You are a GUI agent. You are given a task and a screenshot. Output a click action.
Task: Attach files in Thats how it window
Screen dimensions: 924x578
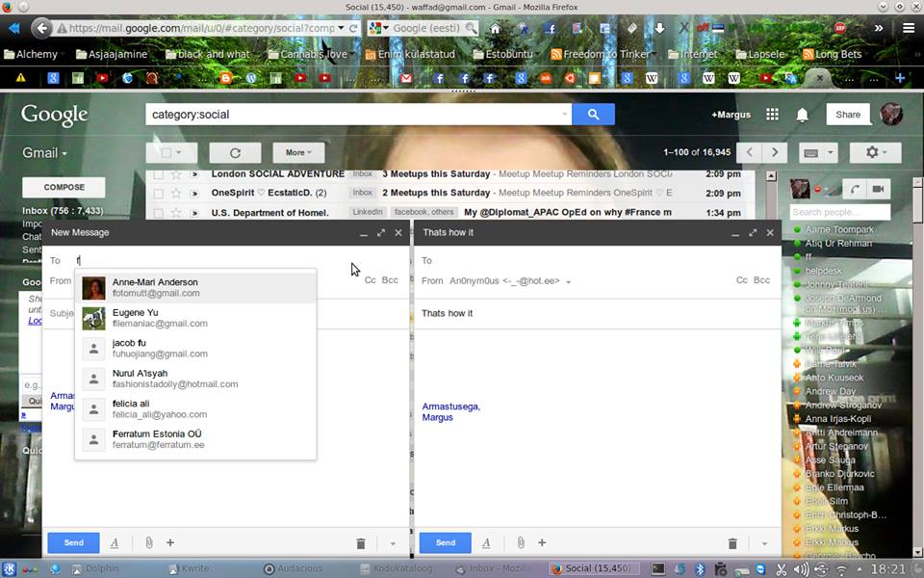(x=521, y=542)
